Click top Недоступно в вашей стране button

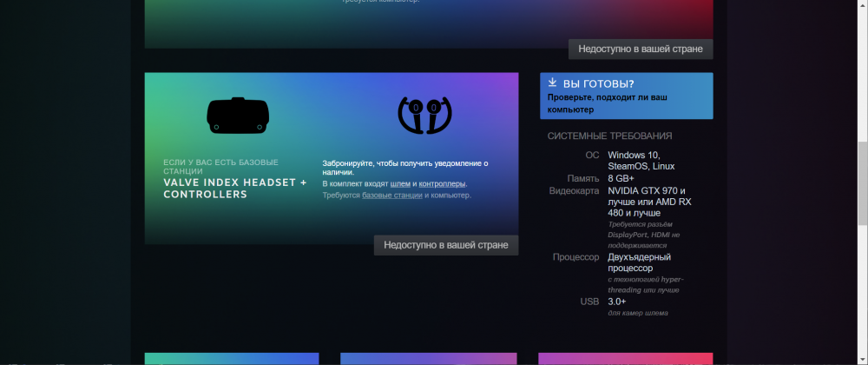pyautogui.click(x=641, y=49)
